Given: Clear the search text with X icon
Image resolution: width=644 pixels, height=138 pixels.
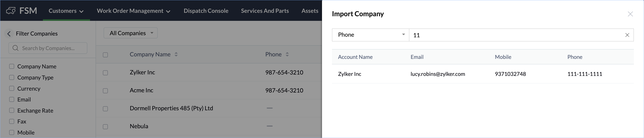Looking at the screenshot, I should coord(627,35).
